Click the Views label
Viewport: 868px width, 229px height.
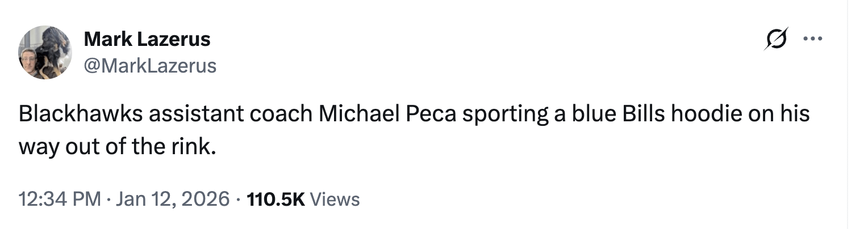click(x=335, y=199)
